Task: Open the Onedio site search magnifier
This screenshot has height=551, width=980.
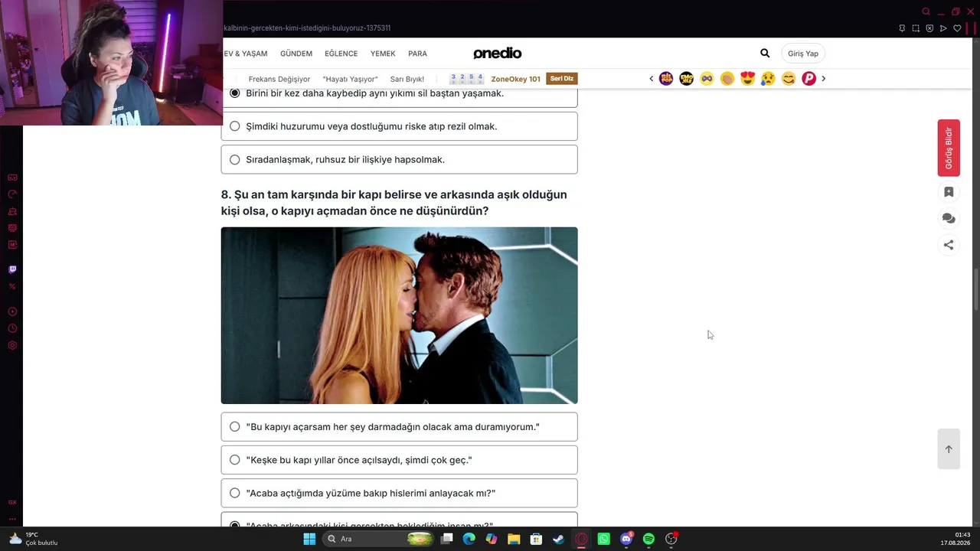Action: click(x=765, y=53)
